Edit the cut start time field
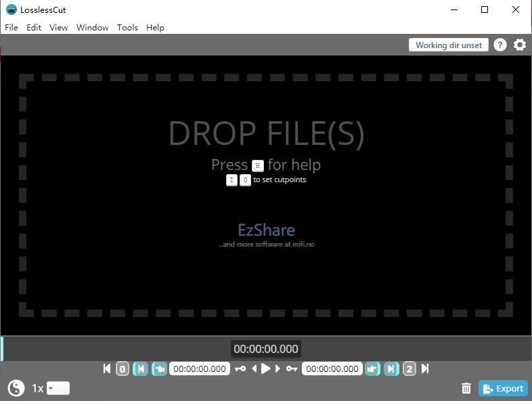This screenshot has width=532, height=401. coord(200,368)
